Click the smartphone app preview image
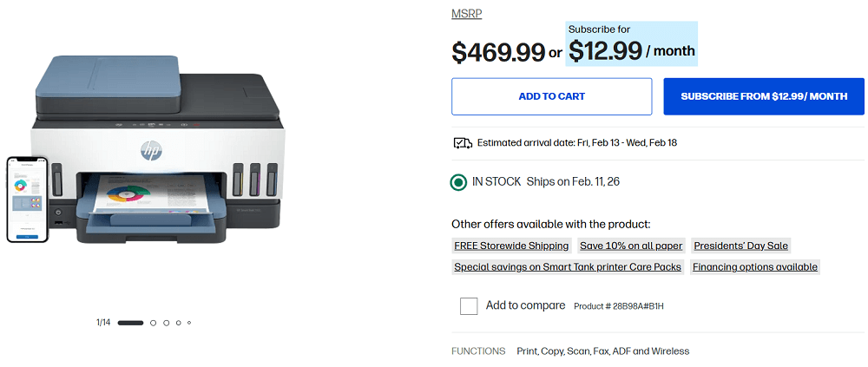Viewport: 868px width, 367px height. pyautogui.click(x=28, y=199)
